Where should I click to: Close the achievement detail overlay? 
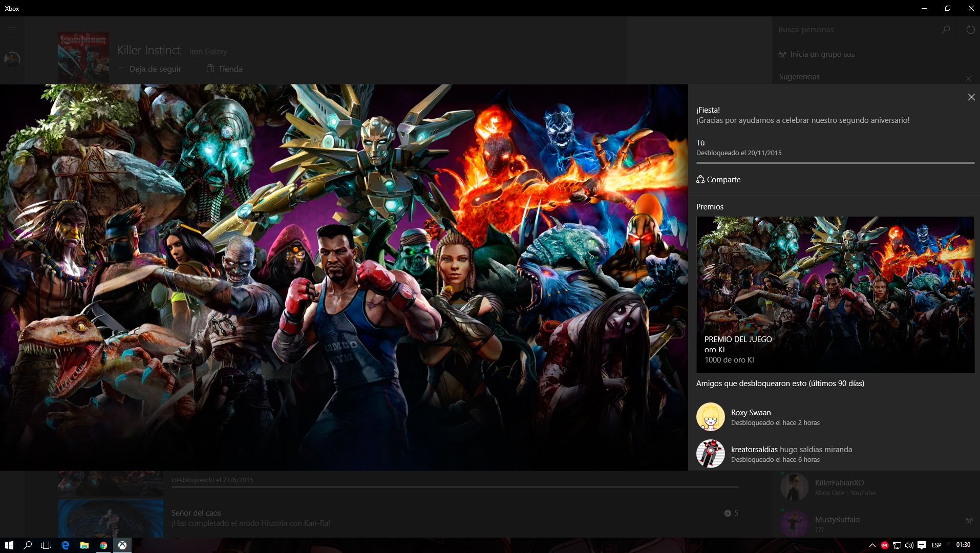[971, 97]
